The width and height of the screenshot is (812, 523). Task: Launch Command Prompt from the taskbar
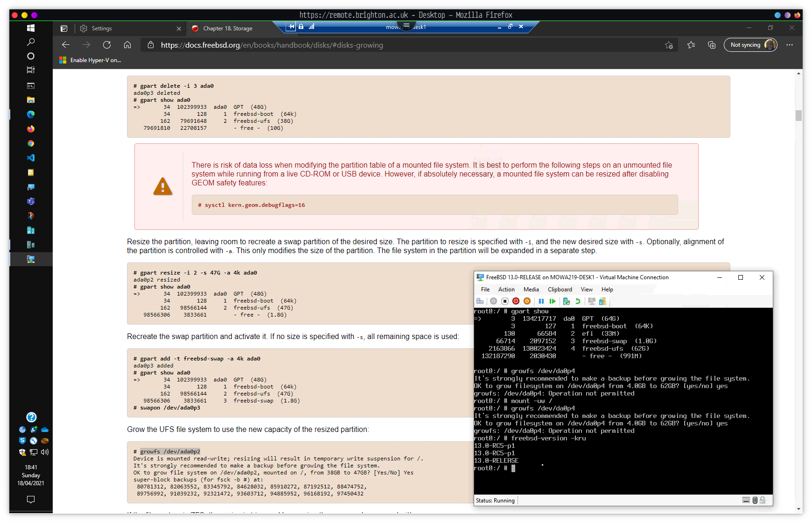(x=31, y=86)
